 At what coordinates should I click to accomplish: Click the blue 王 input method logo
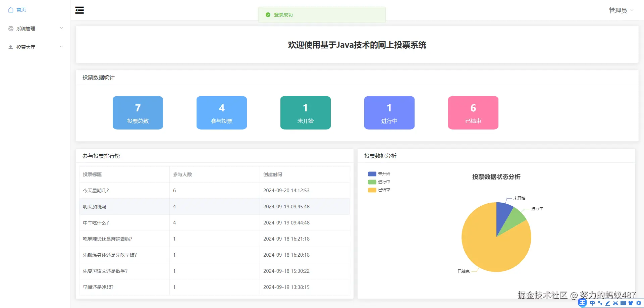point(582,303)
